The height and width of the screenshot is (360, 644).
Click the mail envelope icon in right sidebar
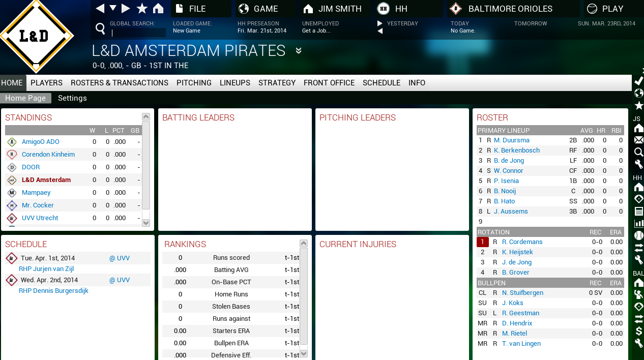point(639,140)
